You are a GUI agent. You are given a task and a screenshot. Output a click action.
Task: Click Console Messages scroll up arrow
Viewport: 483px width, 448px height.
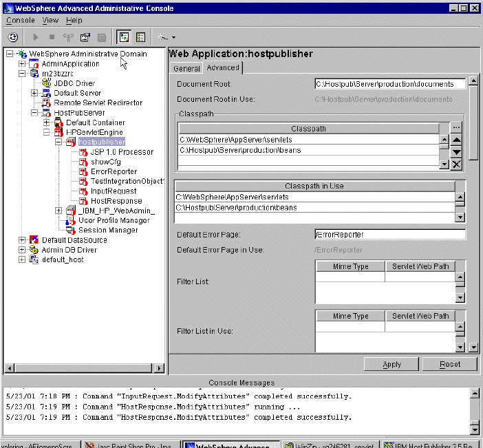click(x=475, y=394)
